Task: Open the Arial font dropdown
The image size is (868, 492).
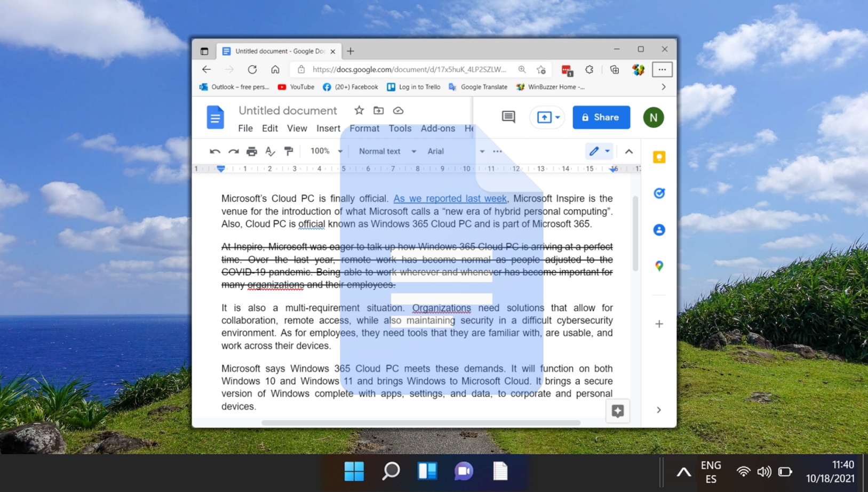Action: 456,151
